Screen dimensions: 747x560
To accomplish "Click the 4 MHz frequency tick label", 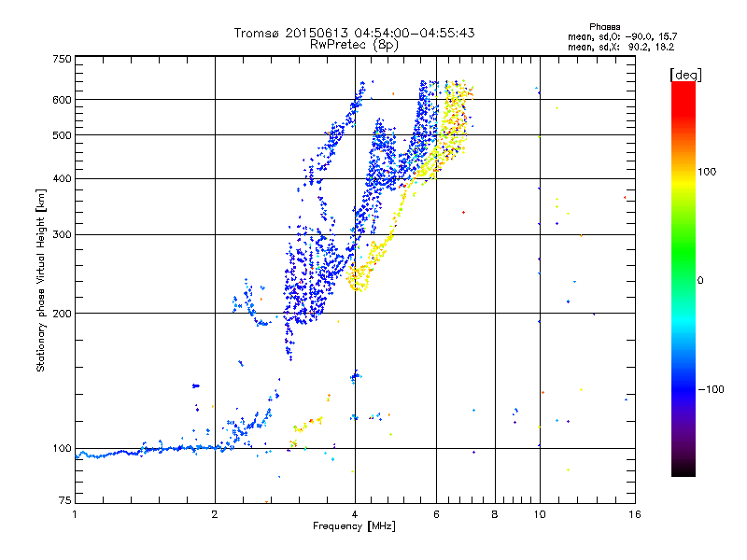I will 355,514.
